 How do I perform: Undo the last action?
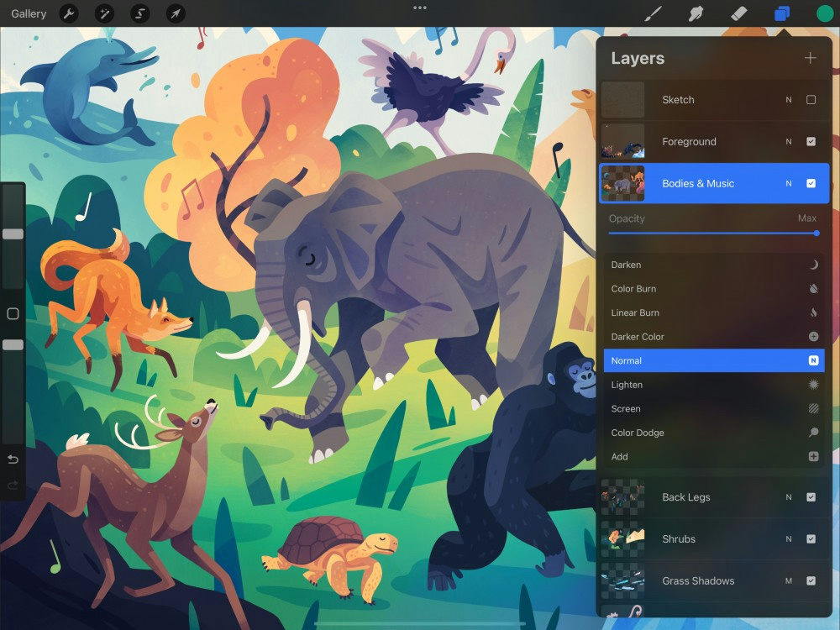13,459
